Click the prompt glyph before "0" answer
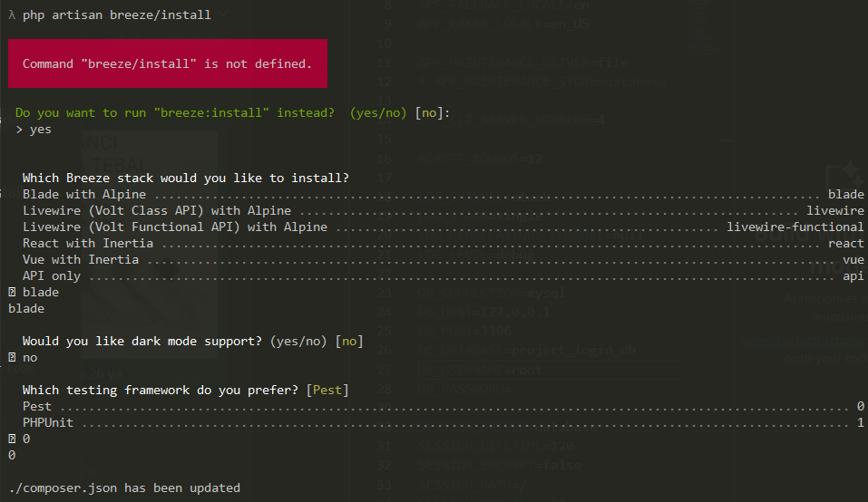 click(x=11, y=439)
